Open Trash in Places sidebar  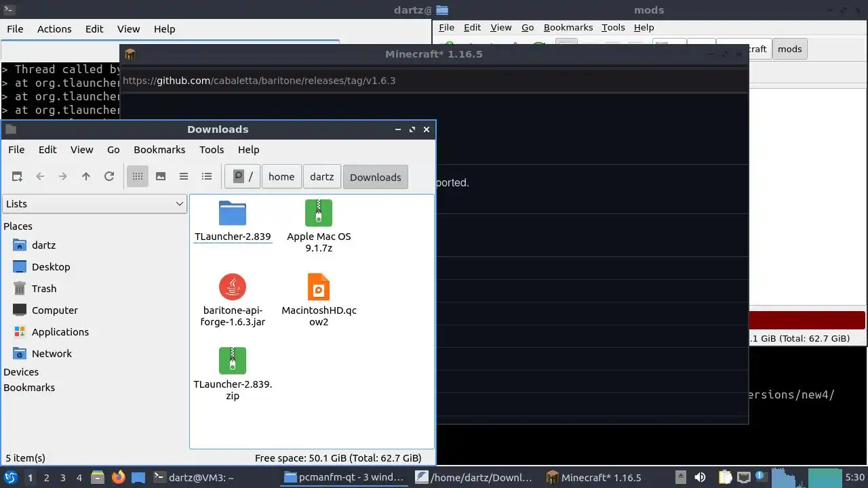pos(44,289)
